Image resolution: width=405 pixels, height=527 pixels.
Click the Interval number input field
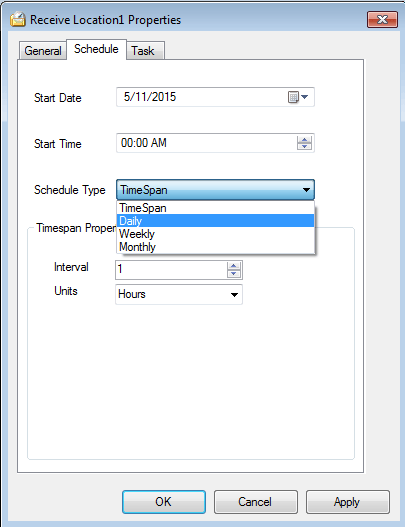click(171, 270)
